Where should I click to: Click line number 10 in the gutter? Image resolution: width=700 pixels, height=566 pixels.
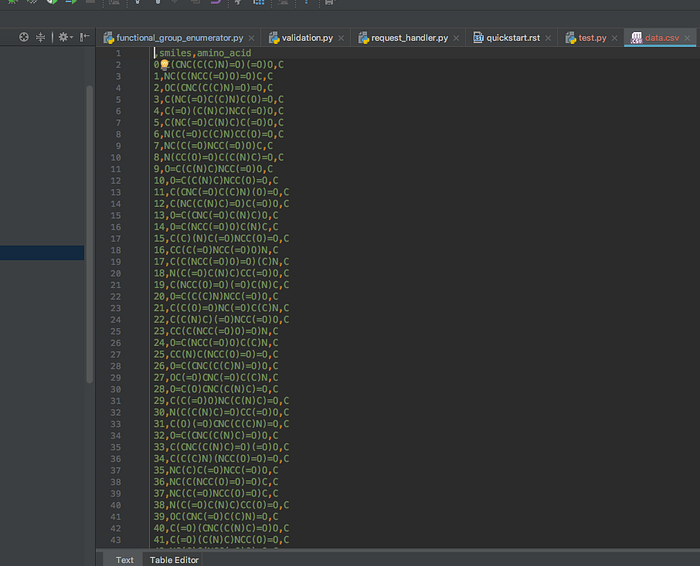(x=116, y=158)
